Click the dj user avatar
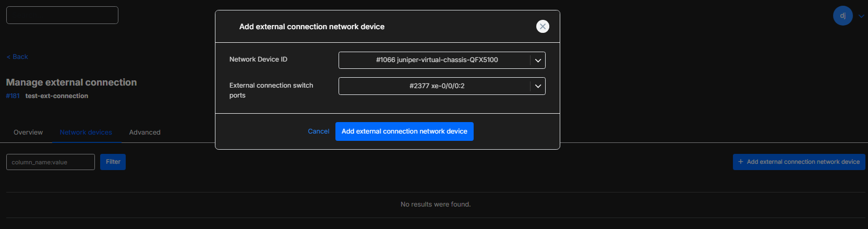The width and height of the screenshot is (868, 229). pyautogui.click(x=842, y=16)
